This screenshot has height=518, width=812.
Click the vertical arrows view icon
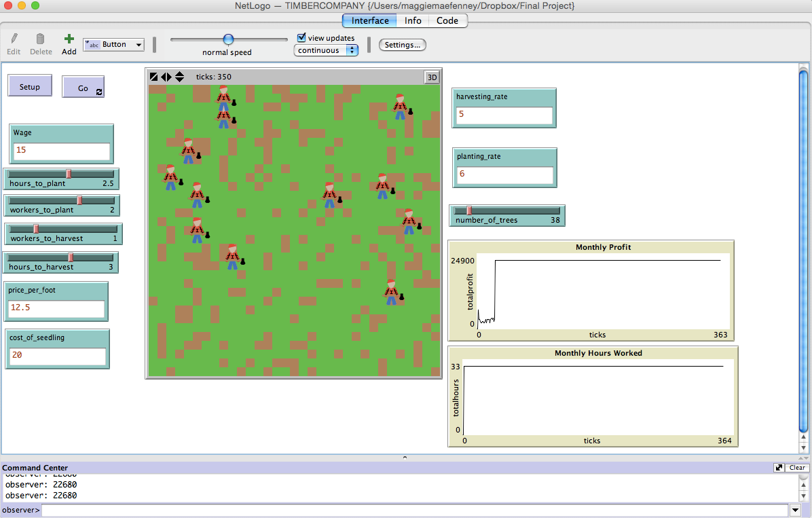179,77
